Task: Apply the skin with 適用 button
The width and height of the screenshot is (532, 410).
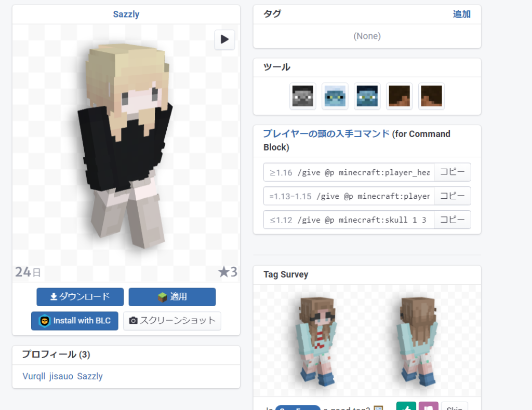Action: (x=172, y=297)
